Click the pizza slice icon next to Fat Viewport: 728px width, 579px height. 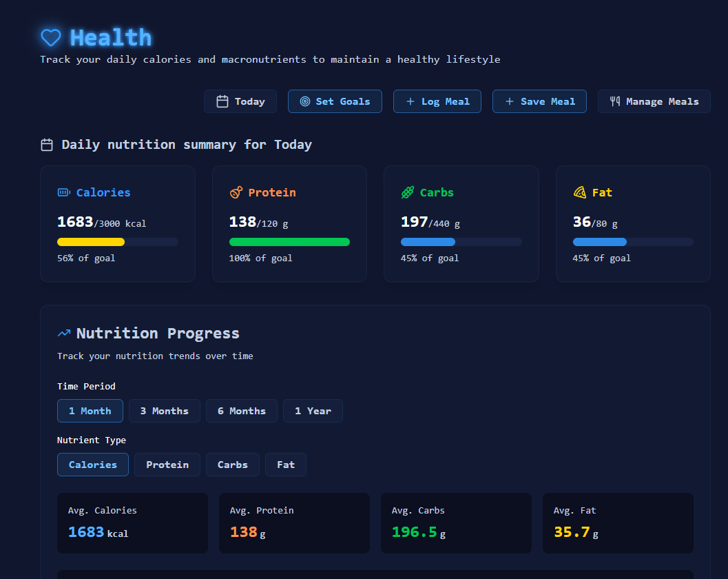579,192
